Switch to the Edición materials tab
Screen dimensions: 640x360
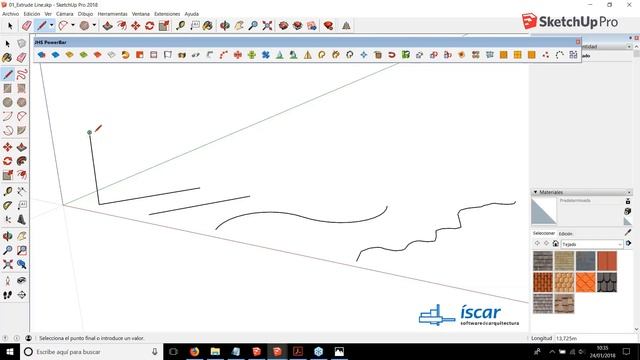click(565, 234)
